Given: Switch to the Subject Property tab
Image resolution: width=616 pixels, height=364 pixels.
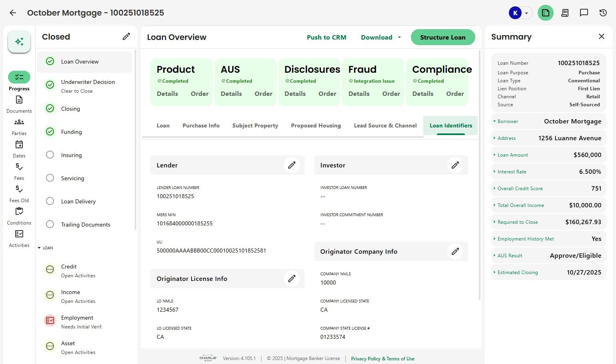Looking at the screenshot, I should (255, 125).
